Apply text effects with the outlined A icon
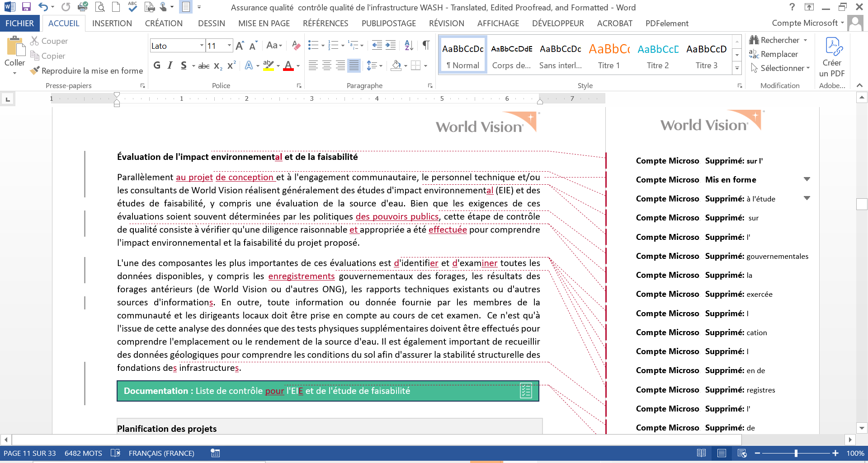The height and width of the screenshot is (463, 868). (x=249, y=65)
